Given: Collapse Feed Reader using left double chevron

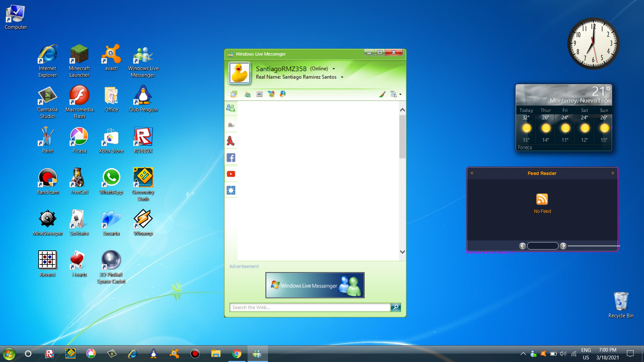Looking at the screenshot, I should coord(472,173).
